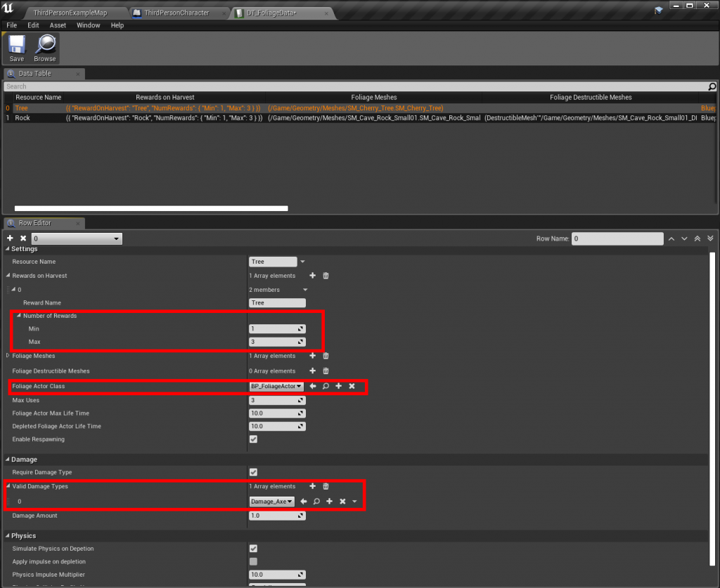Viewport: 720px width, 588px height.
Task: Open the Asset menu
Action: (x=58, y=25)
